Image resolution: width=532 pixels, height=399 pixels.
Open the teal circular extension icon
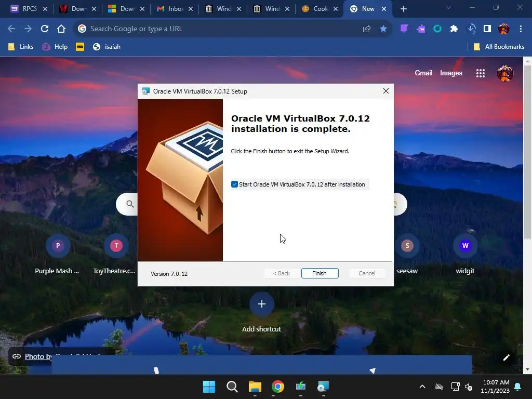[437, 29]
